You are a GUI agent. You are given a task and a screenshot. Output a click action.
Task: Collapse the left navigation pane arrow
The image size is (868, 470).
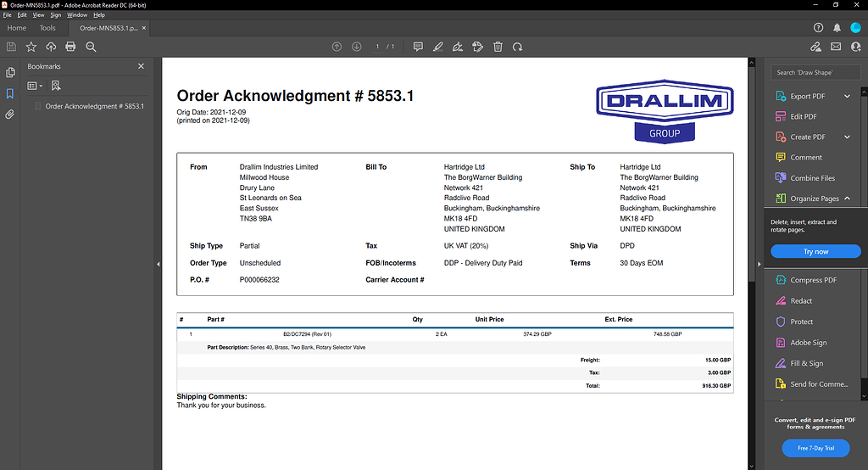click(x=159, y=265)
